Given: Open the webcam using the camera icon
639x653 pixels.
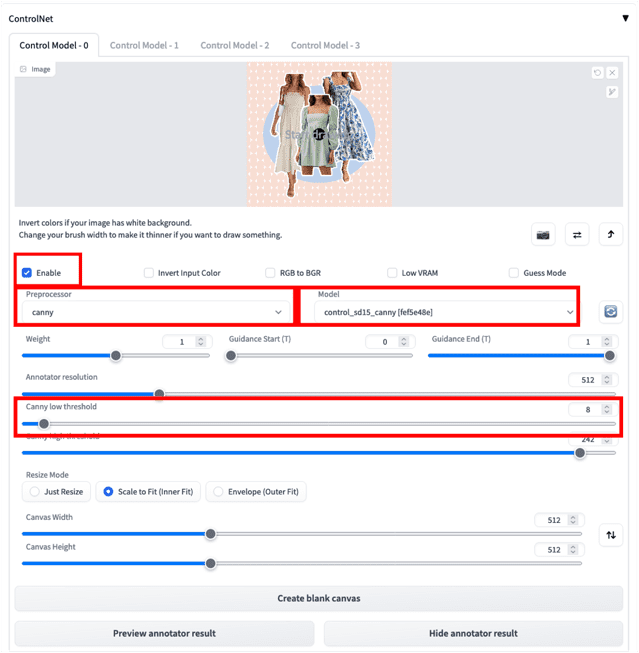Looking at the screenshot, I should (x=543, y=235).
